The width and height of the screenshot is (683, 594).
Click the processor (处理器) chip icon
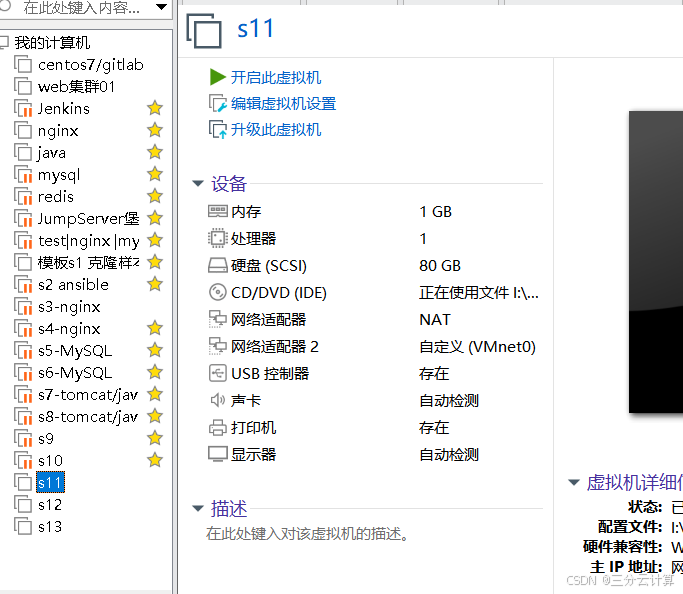click(217, 239)
